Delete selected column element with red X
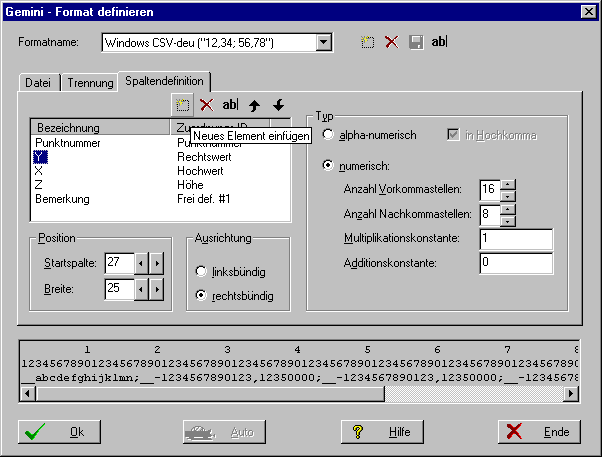This screenshot has height=457, width=602. 207,104
